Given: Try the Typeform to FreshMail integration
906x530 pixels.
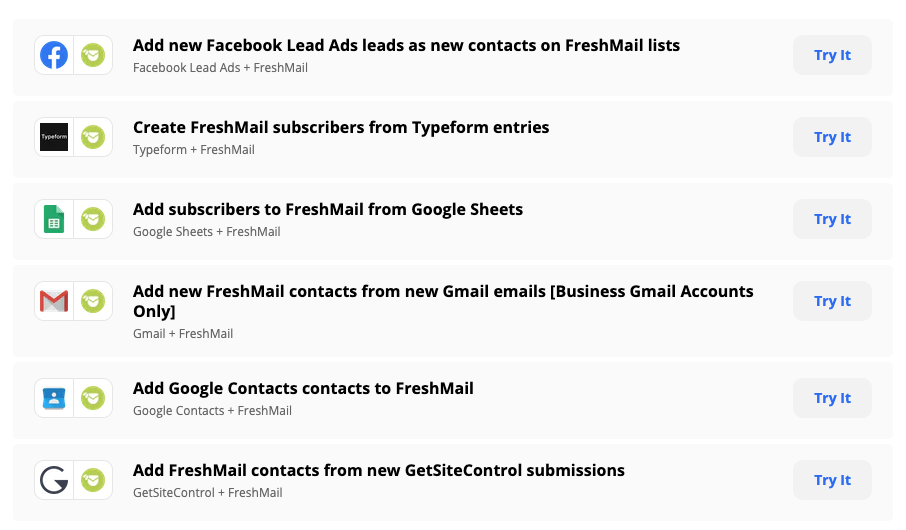Looking at the screenshot, I should [x=832, y=137].
